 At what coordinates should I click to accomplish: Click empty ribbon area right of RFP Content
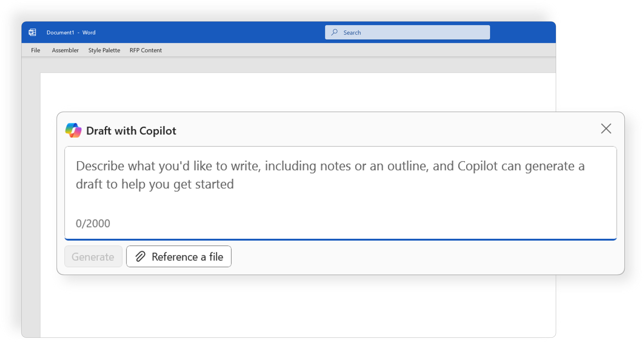click(350, 50)
